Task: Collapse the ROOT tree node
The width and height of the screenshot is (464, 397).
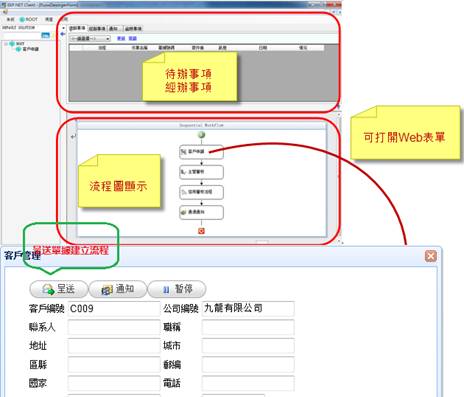Action: pyautogui.click(x=6, y=44)
